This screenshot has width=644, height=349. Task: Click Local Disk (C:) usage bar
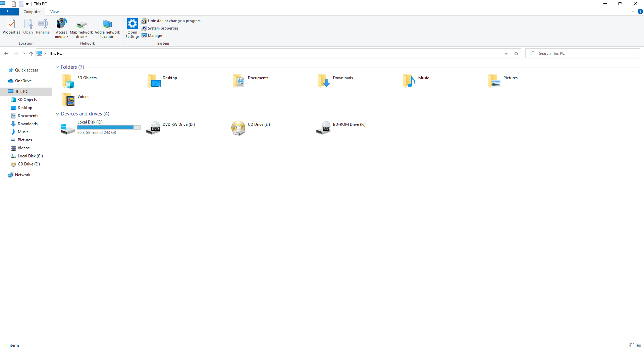[x=109, y=128]
